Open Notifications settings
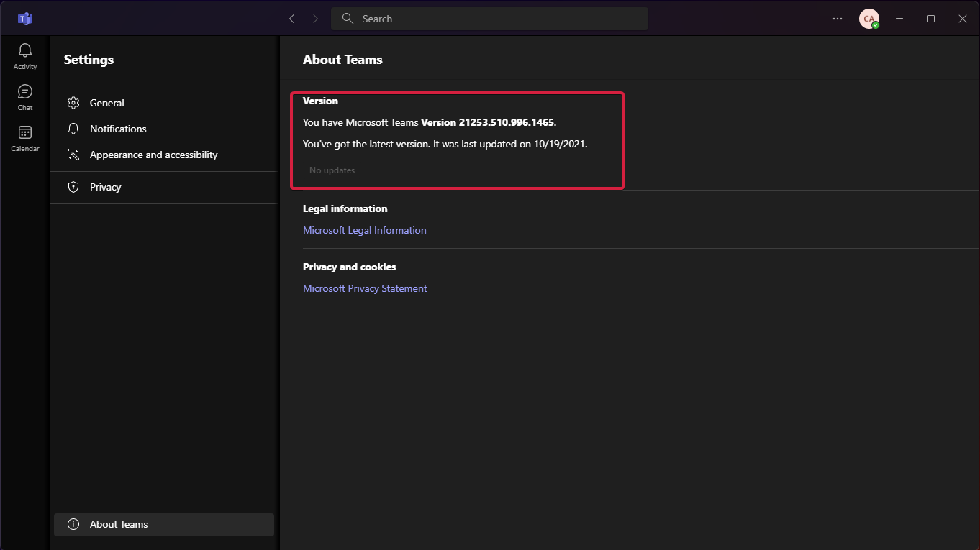 click(118, 129)
